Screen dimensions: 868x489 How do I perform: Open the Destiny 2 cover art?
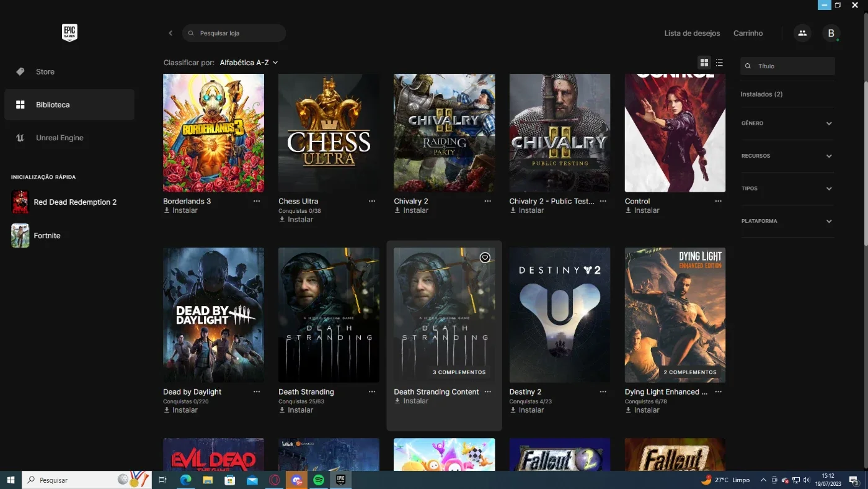(560, 315)
